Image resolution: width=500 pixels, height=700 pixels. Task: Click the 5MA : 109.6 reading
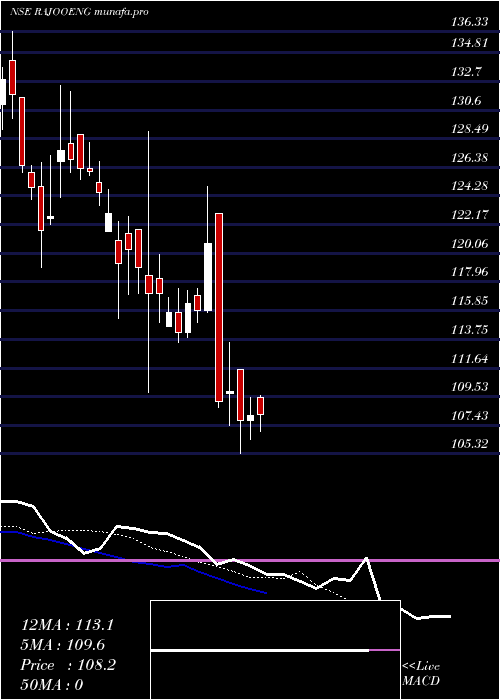63,645
